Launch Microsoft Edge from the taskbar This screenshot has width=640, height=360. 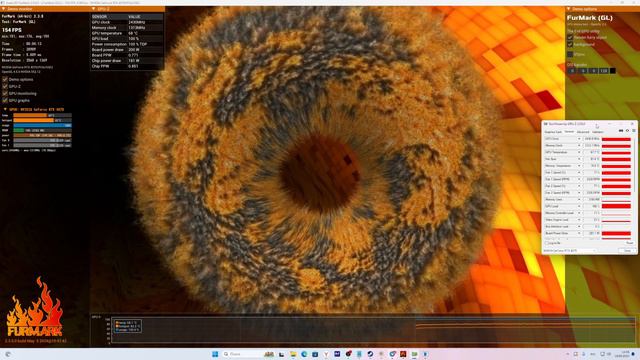point(304,354)
